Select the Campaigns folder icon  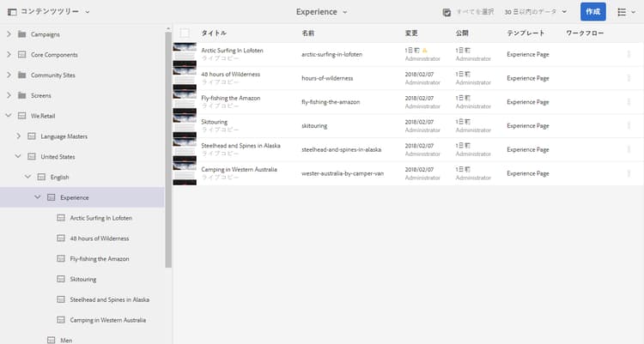[x=22, y=34]
